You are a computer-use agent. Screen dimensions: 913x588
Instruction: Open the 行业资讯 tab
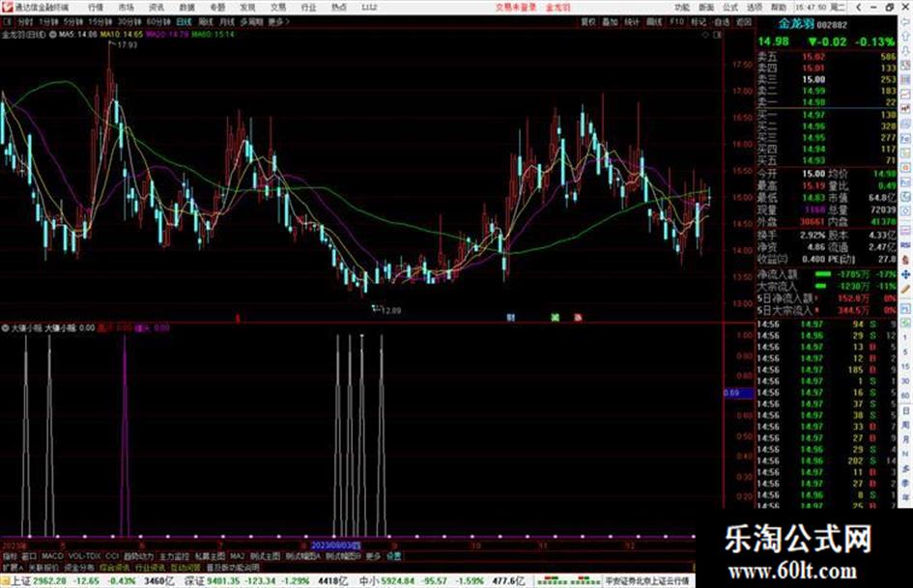[x=150, y=567]
